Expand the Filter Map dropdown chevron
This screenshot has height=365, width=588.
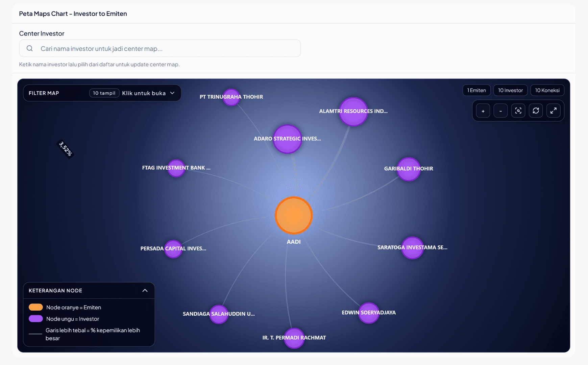(172, 93)
